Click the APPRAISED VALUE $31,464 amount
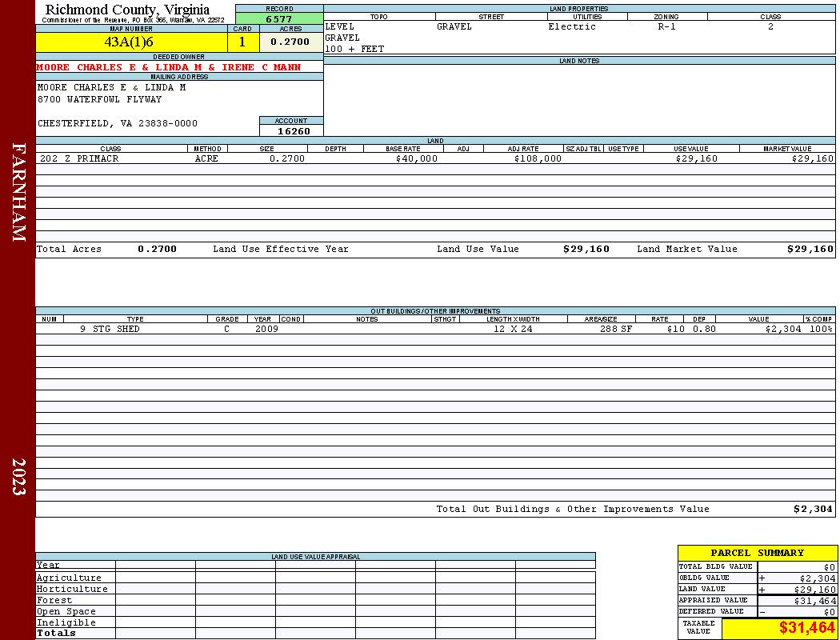 pyautogui.click(x=815, y=601)
